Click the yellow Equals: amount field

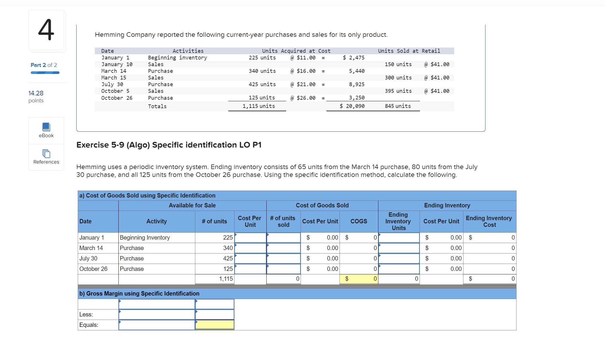215,325
